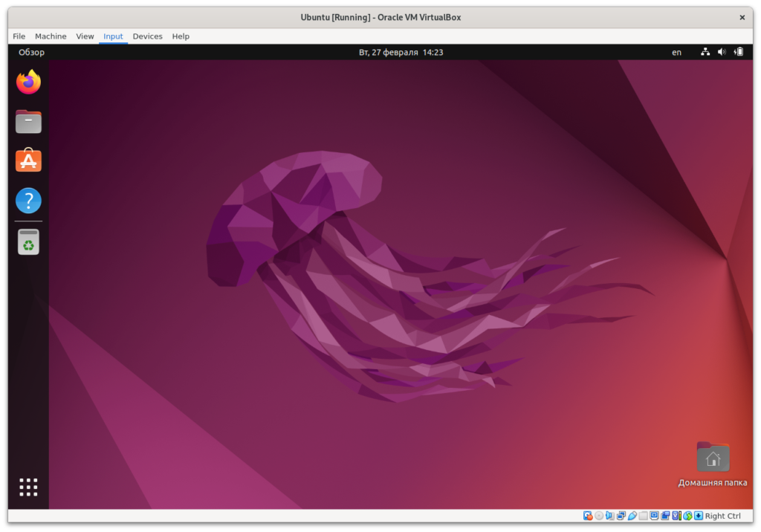Open the Files manager in the dock
Image resolution: width=761 pixels, height=532 pixels.
click(29, 121)
